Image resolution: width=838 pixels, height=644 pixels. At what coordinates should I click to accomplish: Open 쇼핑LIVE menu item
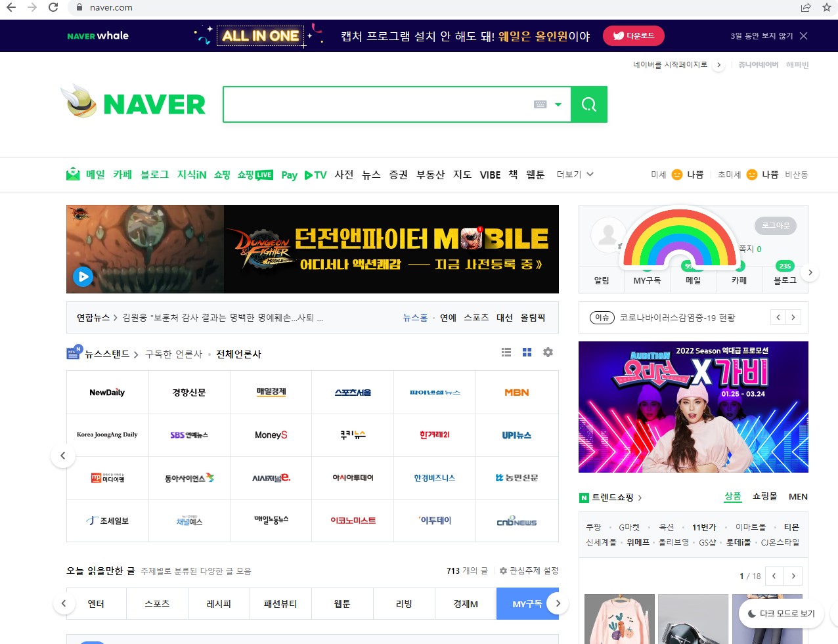tap(255, 174)
